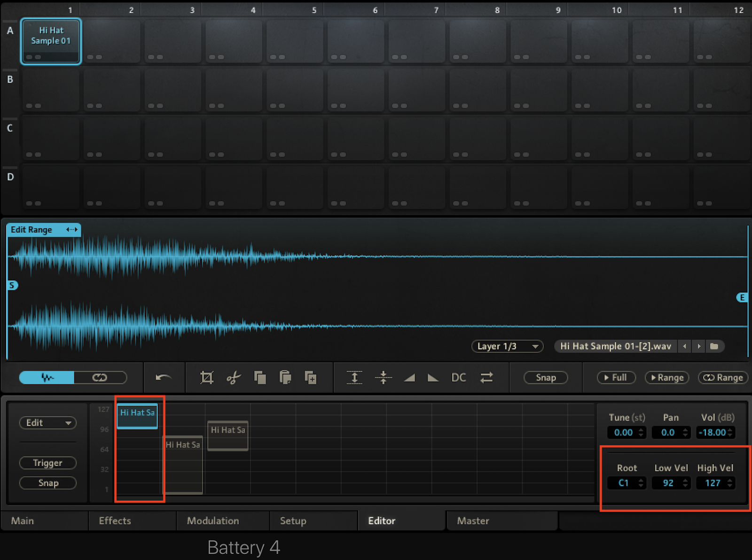
Task: Click the Pan value field 0.0
Action: point(667,432)
